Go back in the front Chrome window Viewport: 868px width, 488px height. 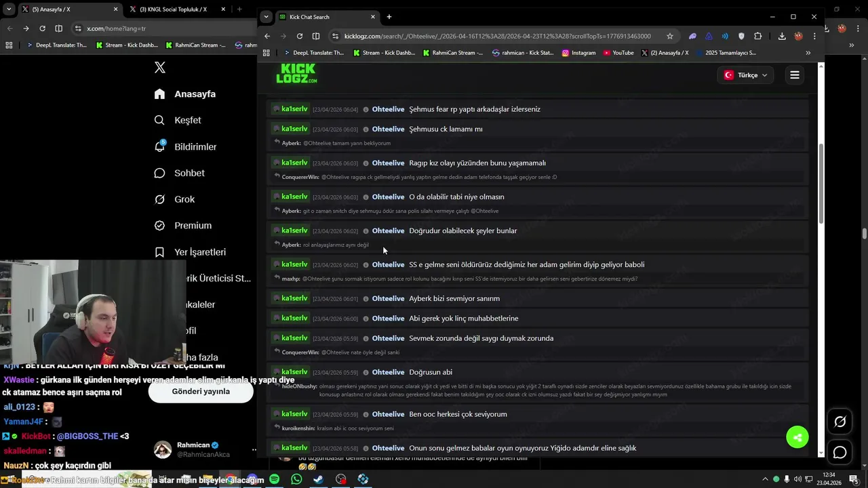point(267,36)
